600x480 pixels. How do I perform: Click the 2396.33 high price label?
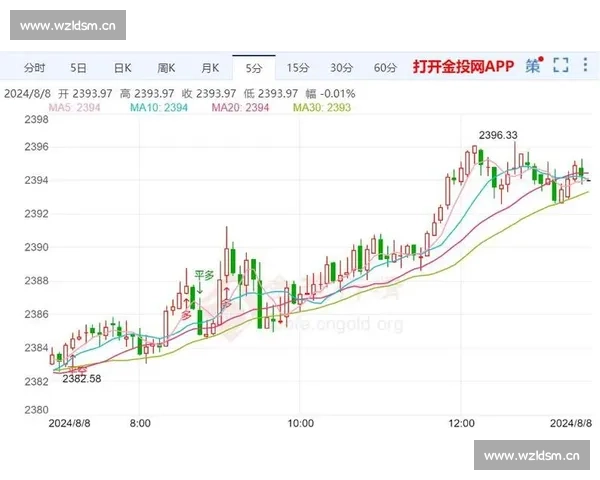[497, 135]
